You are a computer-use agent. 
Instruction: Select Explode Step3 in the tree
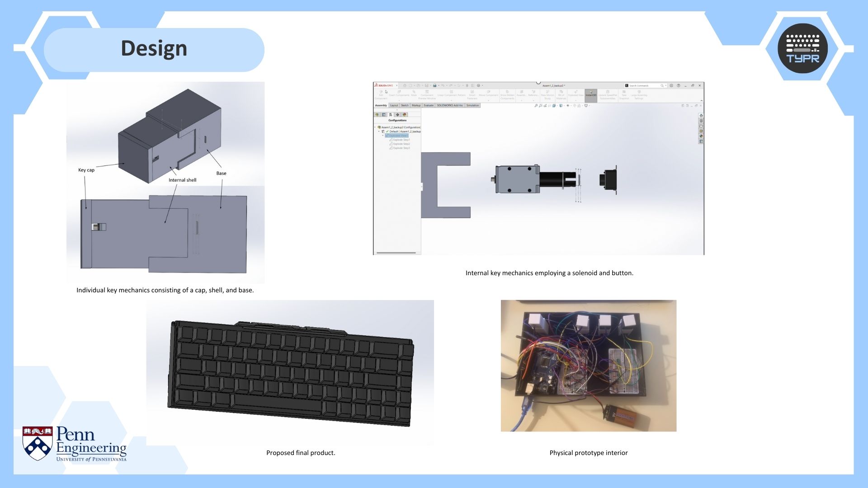click(x=401, y=148)
